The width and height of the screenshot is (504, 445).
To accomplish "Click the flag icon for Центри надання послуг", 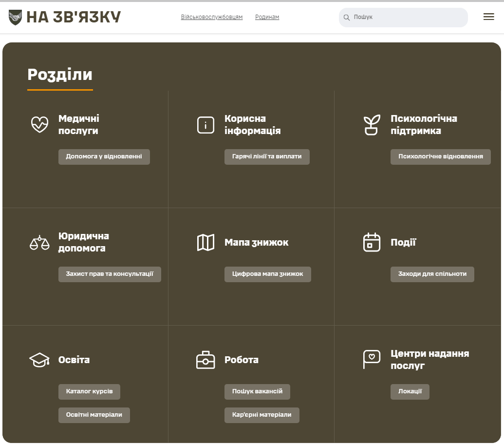I will click(371, 359).
